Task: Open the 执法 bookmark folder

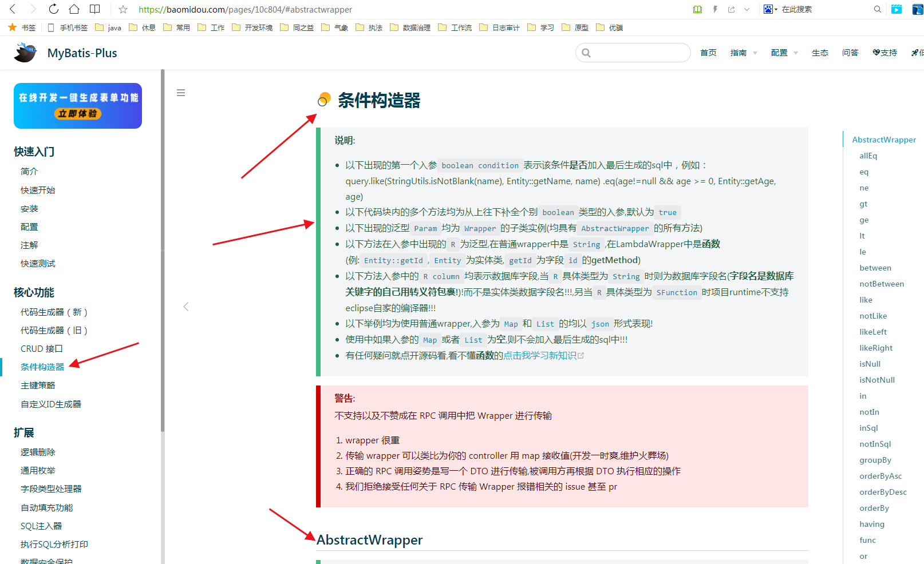Action: (x=369, y=27)
